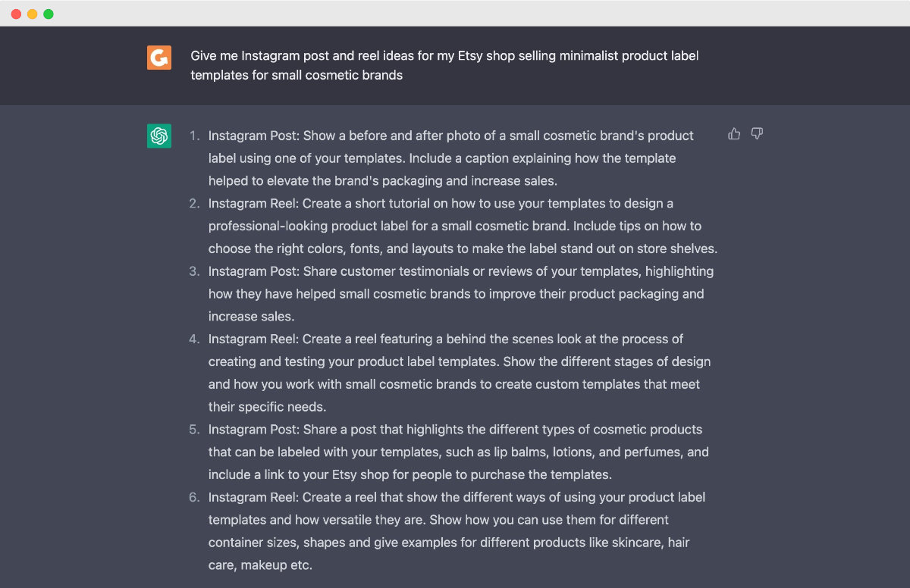Screen dimensions: 910x588
Task: Click the gray window title bar
Action: 455,13
